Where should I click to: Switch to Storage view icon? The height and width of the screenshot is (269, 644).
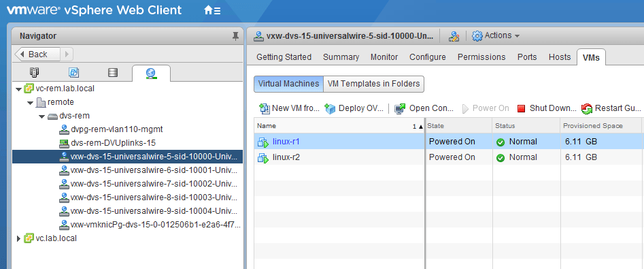tap(112, 73)
